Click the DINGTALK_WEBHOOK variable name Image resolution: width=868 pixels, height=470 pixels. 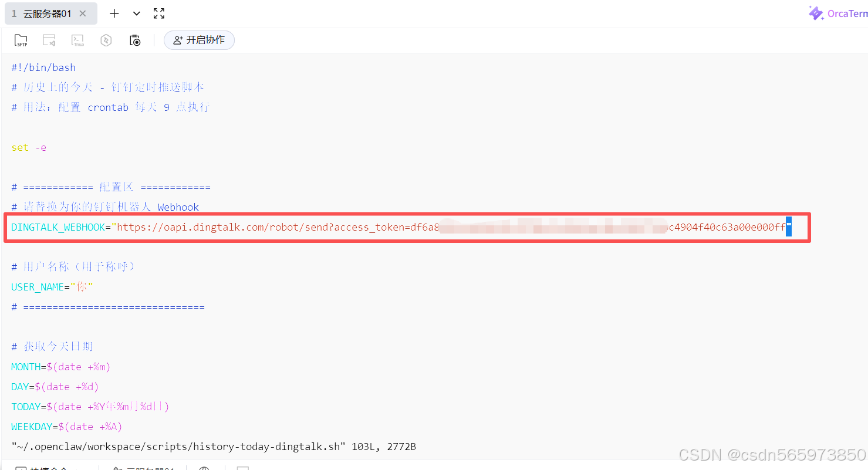tap(58, 227)
